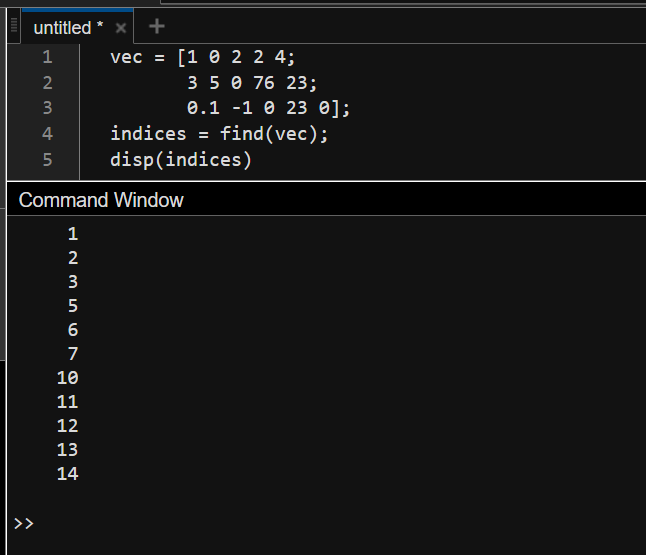Click the output value 14
Screen dimensions: 646x555
pos(67,474)
